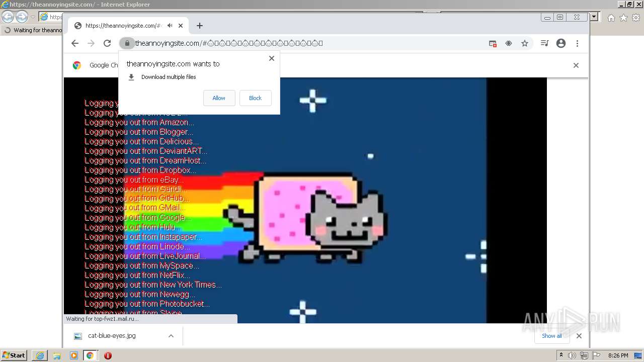The width and height of the screenshot is (644, 362).
Task: Click the Internet Explorer back button
Action: 8,17
